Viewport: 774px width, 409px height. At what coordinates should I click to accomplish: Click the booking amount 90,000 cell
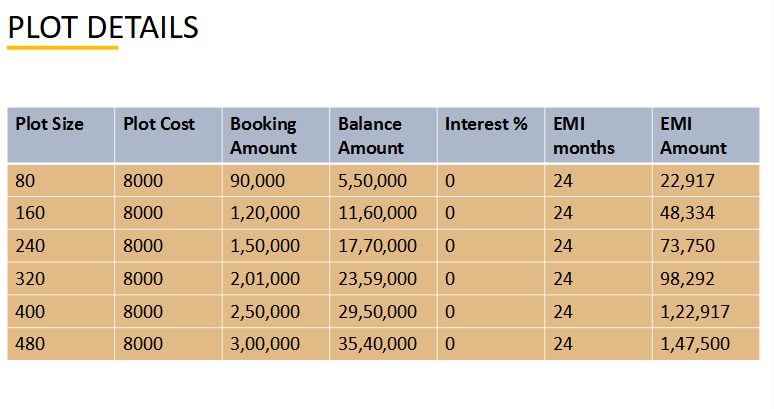276,181
